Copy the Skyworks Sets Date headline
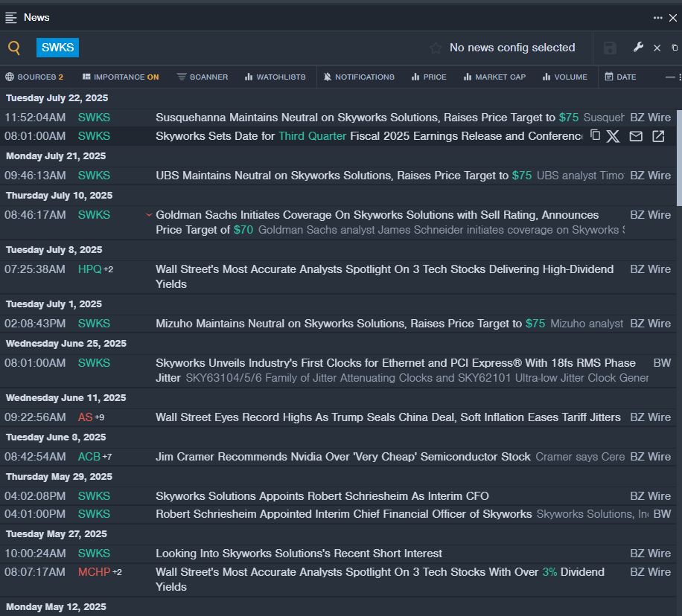The width and height of the screenshot is (682, 616). 595,135
